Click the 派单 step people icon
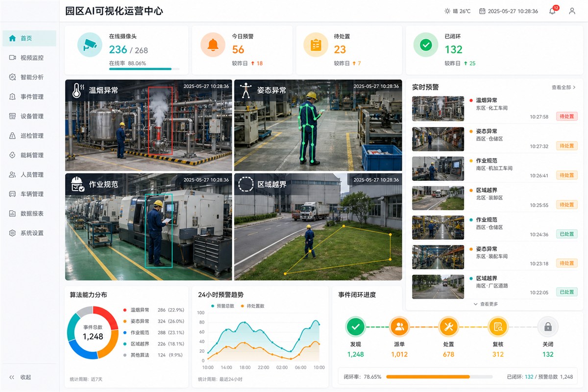588x392 pixels. [x=399, y=326]
